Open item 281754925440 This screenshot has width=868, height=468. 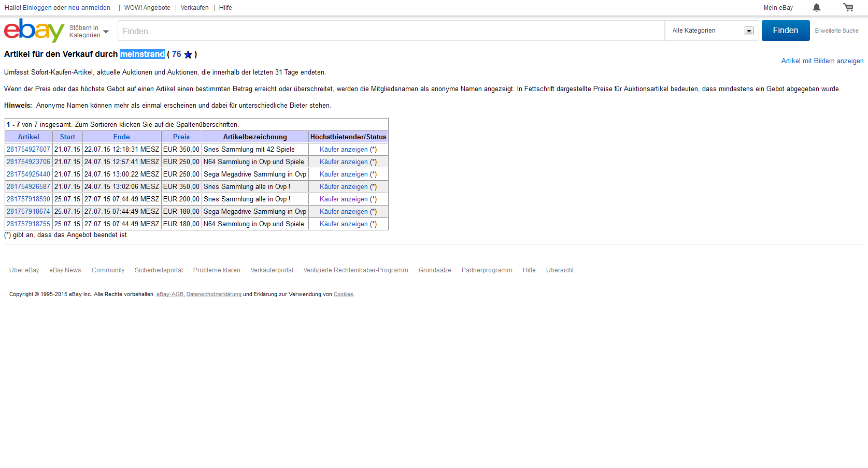click(x=29, y=174)
